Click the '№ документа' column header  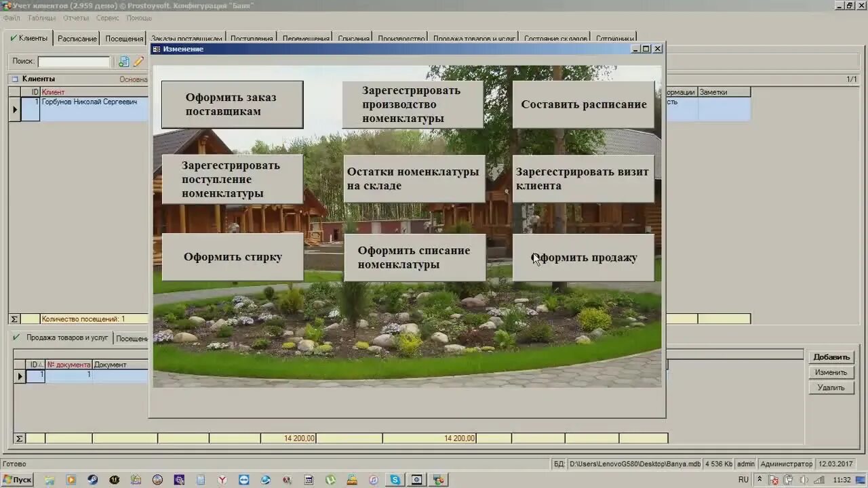(68, 365)
